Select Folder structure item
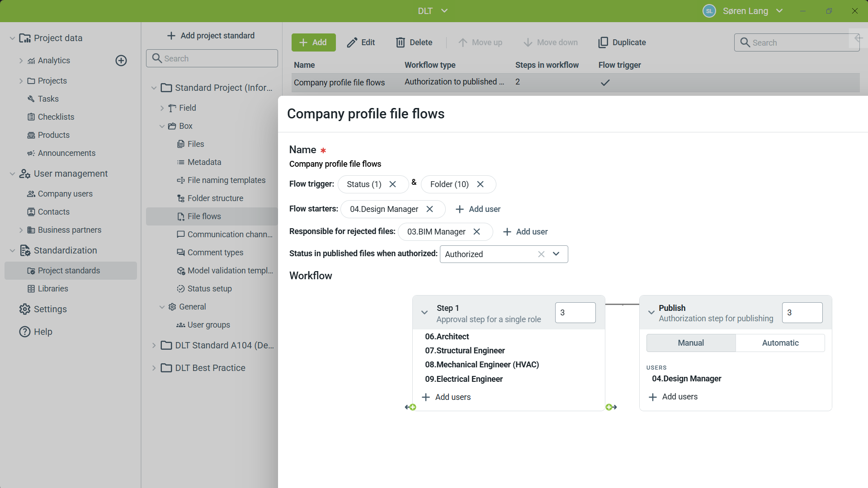This screenshot has width=868, height=488. pos(215,198)
